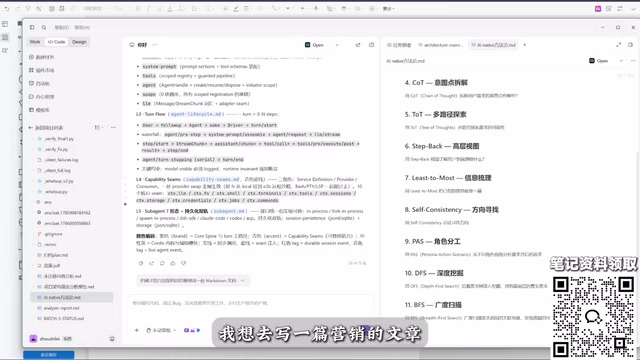Click the undo icon in background app toolbar
Viewport: 640px width, 360px height.
7,9
